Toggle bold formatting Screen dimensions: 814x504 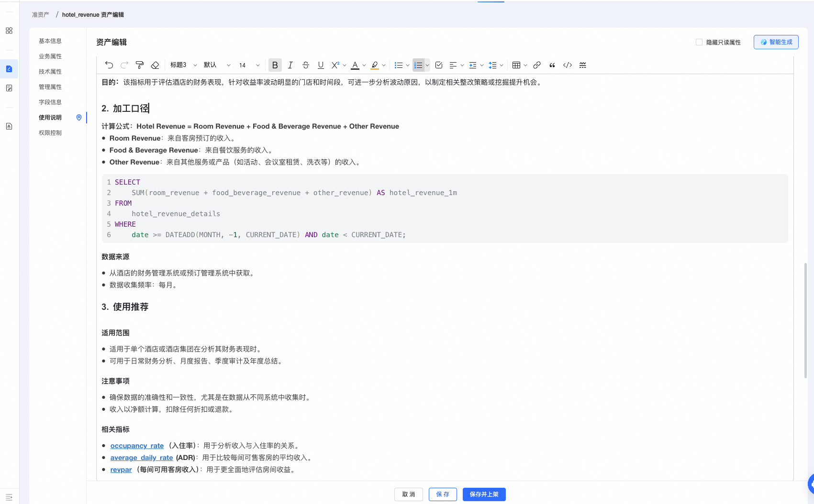pyautogui.click(x=275, y=65)
